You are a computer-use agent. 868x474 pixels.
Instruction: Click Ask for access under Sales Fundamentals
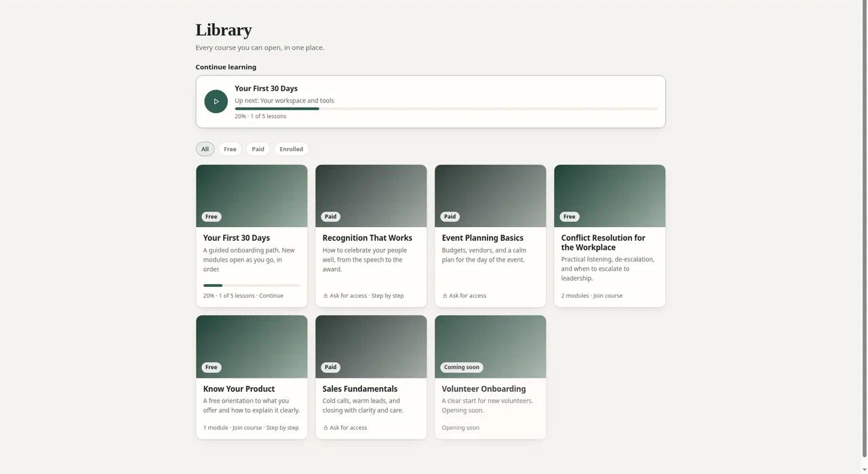pyautogui.click(x=348, y=428)
